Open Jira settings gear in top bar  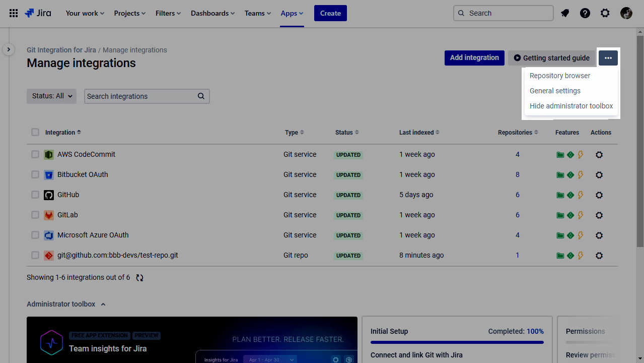(x=605, y=13)
